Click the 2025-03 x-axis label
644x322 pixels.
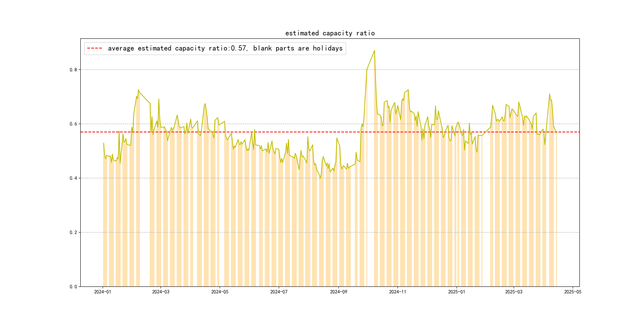[x=514, y=292]
